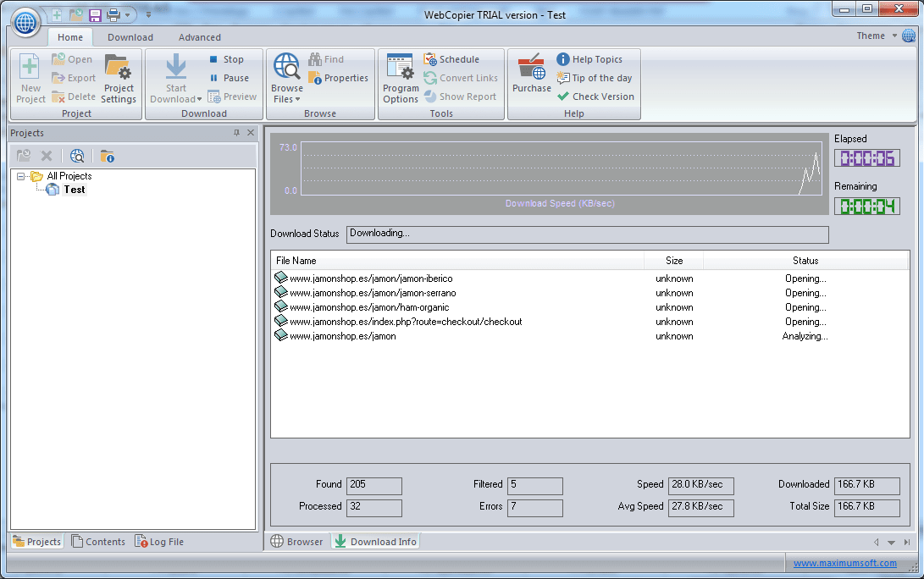Toggle the Projects panel pin
Image resolution: width=924 pixels, height=579 pixels.
coord(236,133)
